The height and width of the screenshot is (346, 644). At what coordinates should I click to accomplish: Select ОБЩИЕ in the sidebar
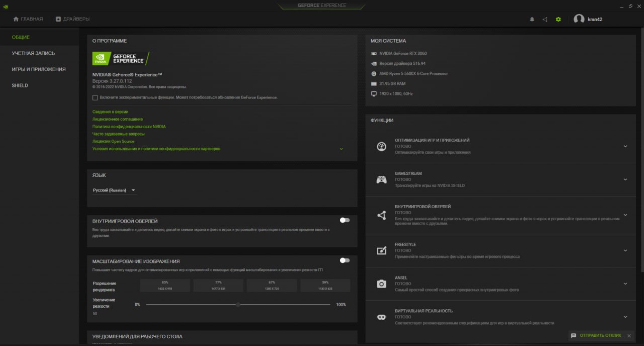pos(21,37)
